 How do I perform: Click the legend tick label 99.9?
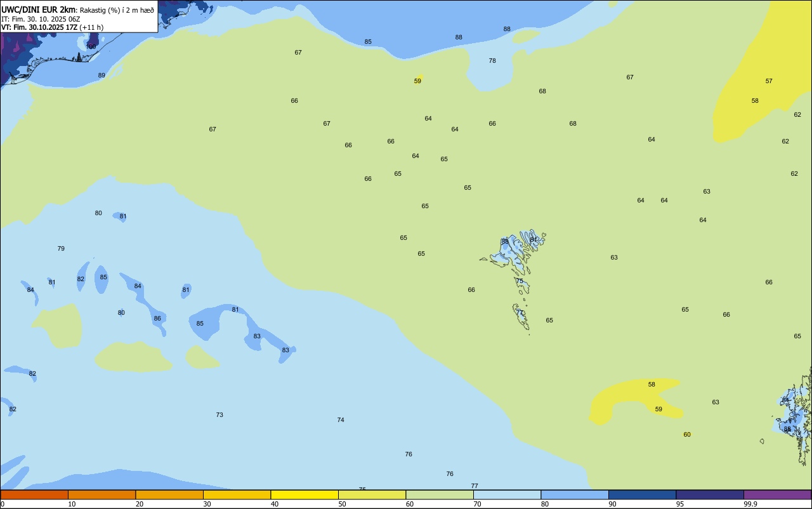pyautogui.click(x=750, y=504)
